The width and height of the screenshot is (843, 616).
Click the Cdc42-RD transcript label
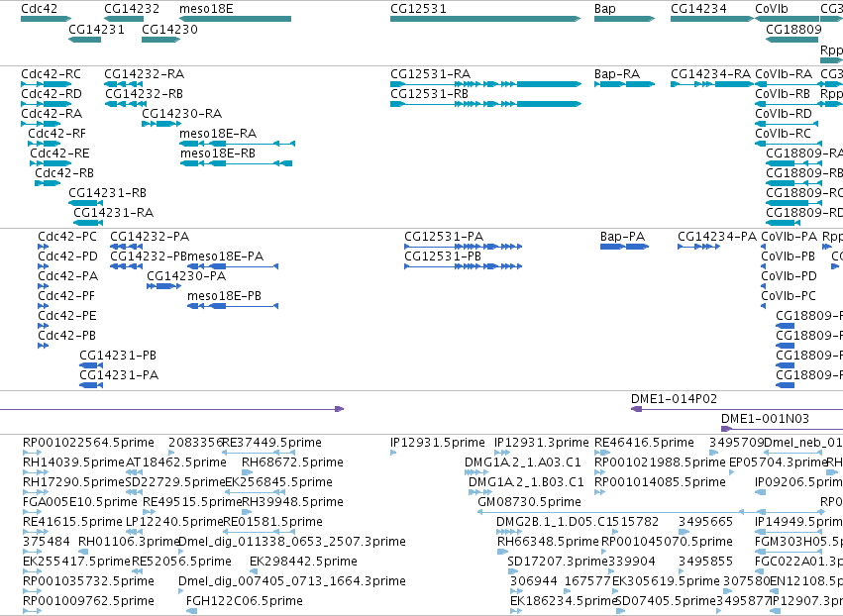(x=52, y=93)
